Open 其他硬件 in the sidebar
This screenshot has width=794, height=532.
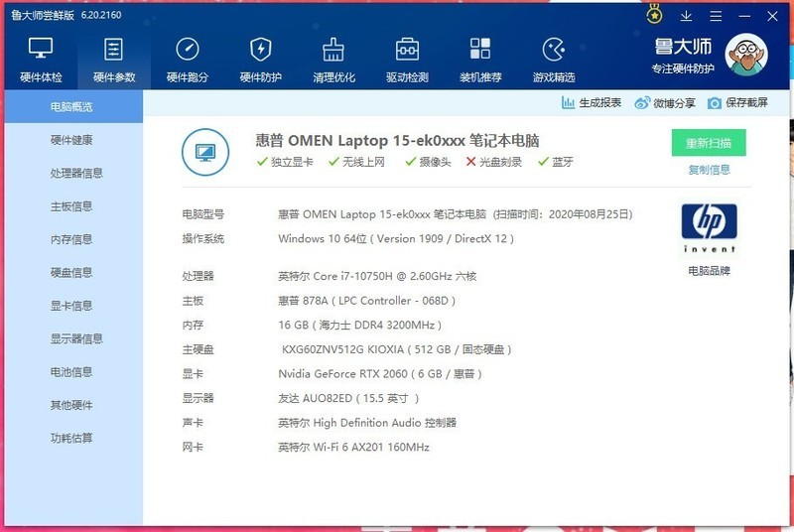[x=73, y=405]
